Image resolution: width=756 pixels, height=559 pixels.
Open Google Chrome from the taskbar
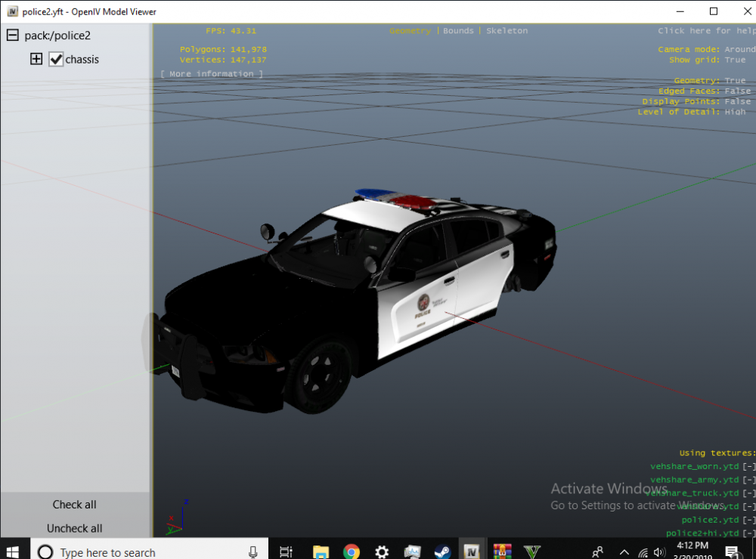tap(351, 552)
